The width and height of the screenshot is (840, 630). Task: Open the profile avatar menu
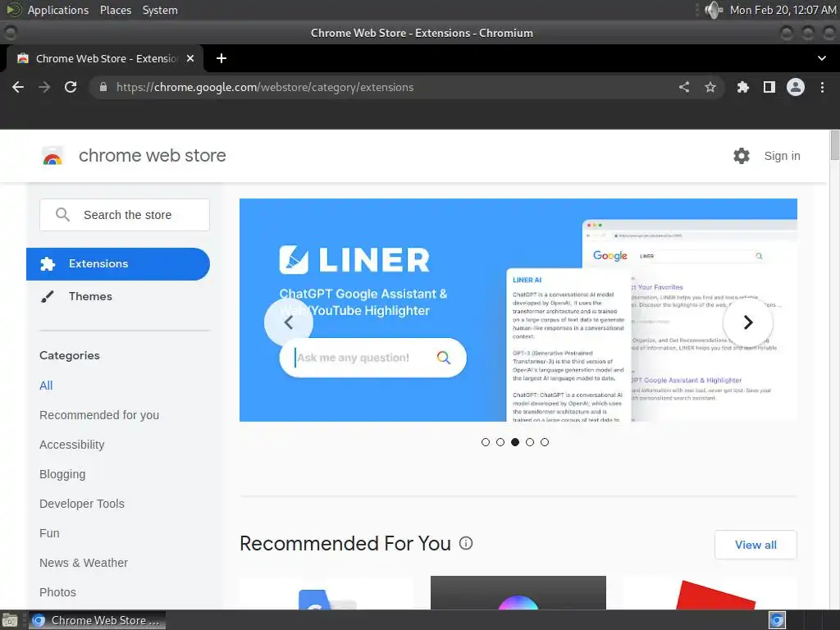click(796, 87)
